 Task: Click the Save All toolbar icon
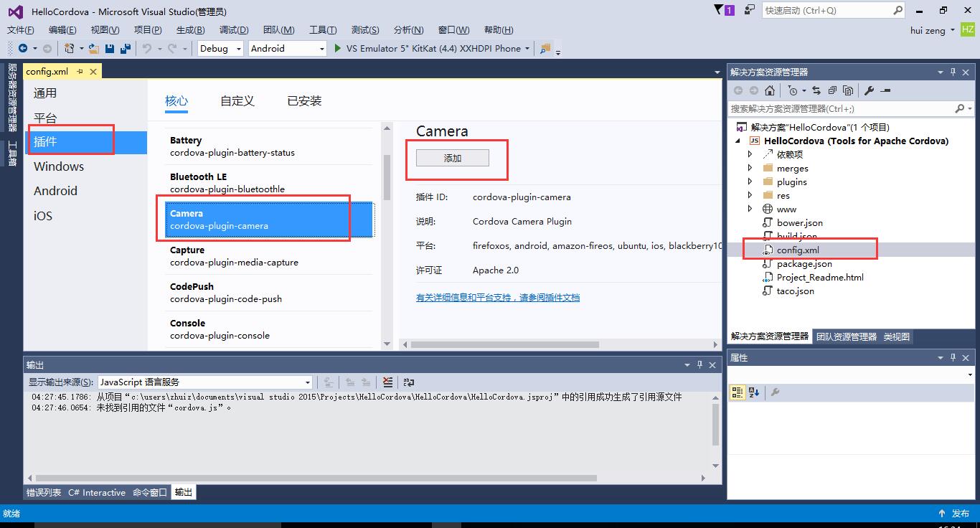coord(126,48)
